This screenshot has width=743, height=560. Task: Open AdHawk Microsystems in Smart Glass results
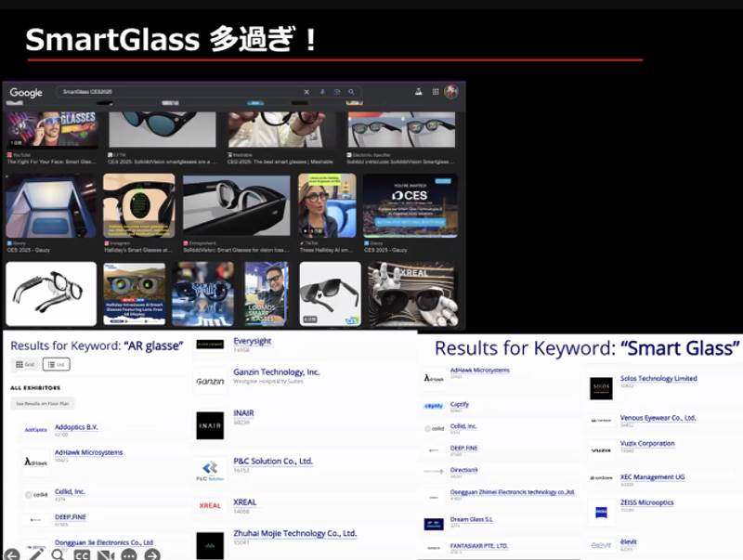point(479,370)
